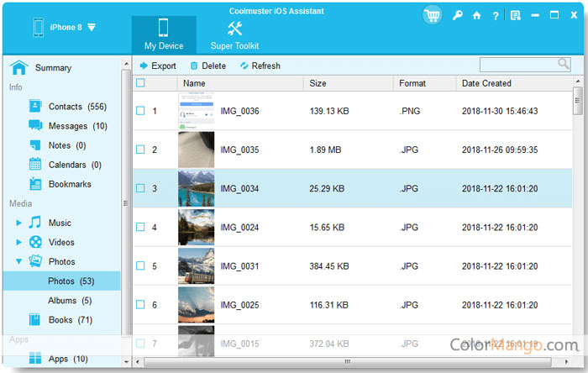
Task: Toggle the select-all checkbox in header
Action: point(140,83)
